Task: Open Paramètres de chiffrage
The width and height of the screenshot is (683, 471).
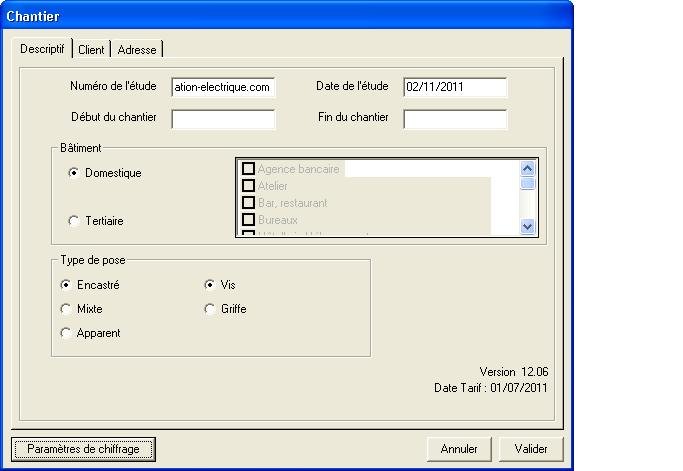Action: [83, 449]
